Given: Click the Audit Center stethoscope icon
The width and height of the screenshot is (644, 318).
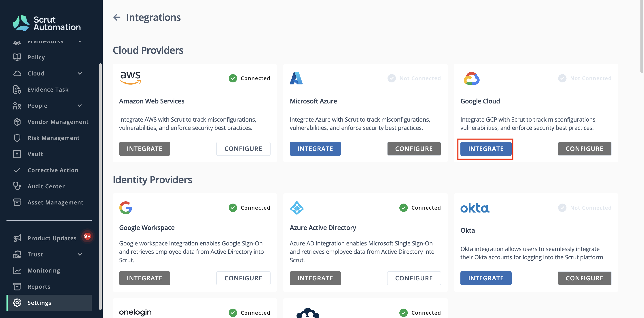Looking at the screenshot, I should (17, 186).
